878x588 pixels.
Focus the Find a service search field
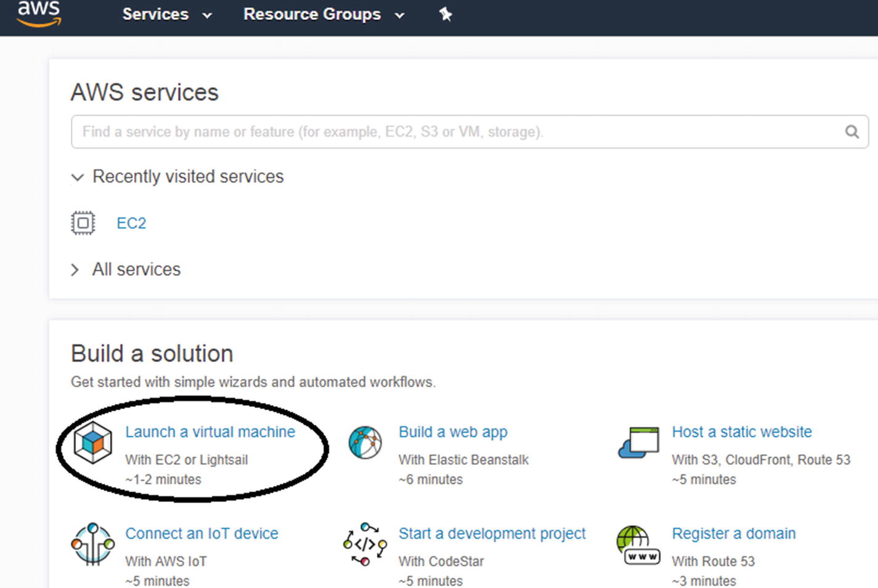click(x=456, y=132)
